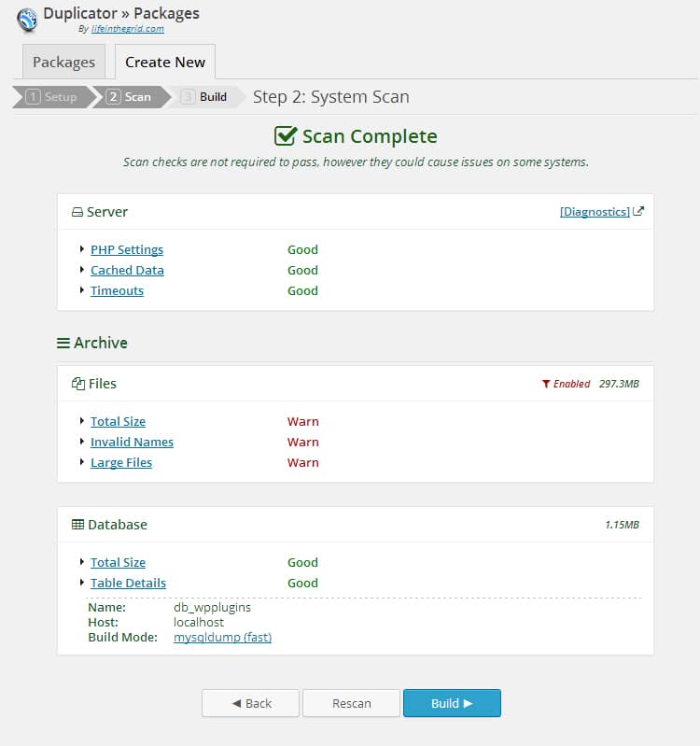The height and width of the screenshot is (746, 700).
Task: Click the external link icon beside Diagnostics
Action: [638, 212]
